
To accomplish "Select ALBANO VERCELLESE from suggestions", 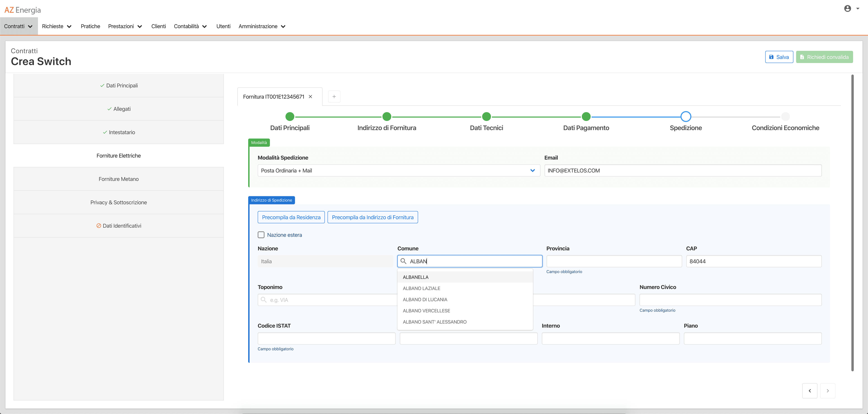I will pyautogui.click(x=465, y=311).
